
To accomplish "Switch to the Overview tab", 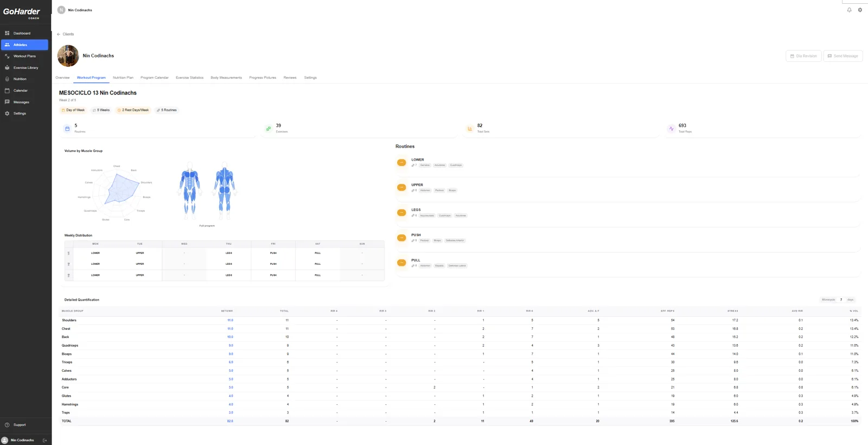I will point(62,78).
